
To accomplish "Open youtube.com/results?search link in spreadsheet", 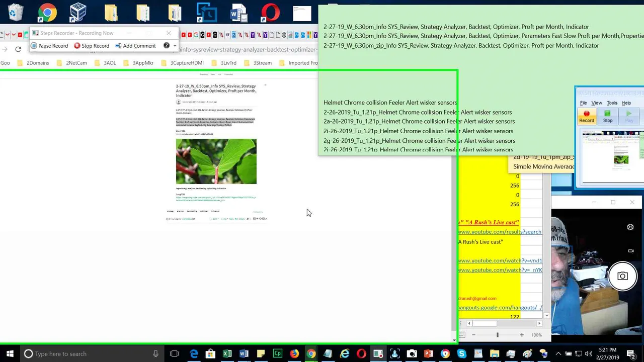I will tap(499, 232).
